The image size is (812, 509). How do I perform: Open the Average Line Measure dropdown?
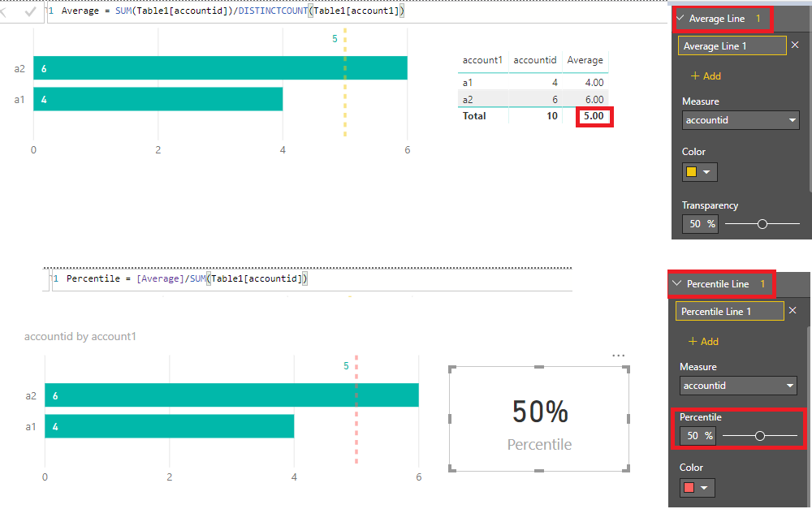click(741, 120)
